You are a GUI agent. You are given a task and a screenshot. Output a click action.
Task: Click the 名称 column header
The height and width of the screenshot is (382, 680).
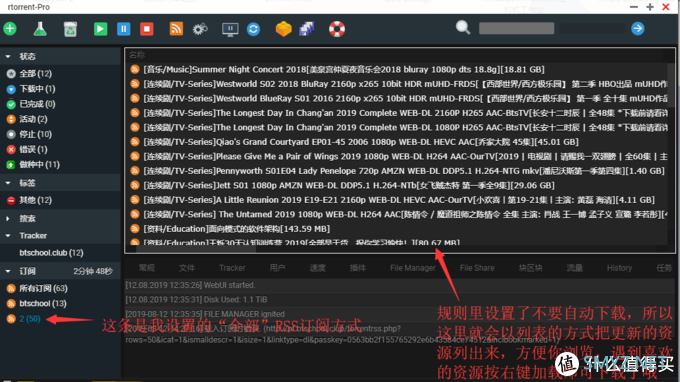pyautogui.click(x=137, y=55)
